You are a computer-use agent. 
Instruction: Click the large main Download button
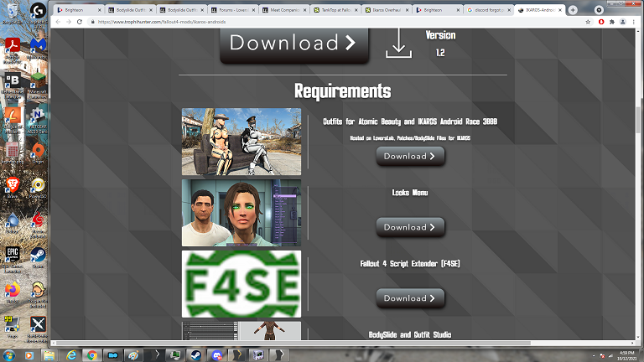[294, 44]
